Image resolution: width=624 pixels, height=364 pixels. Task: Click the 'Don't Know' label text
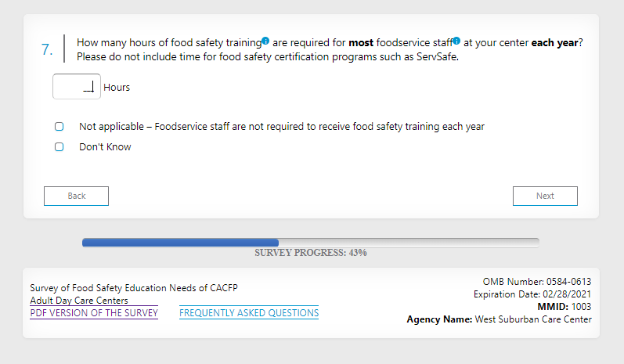click(105, 146)
